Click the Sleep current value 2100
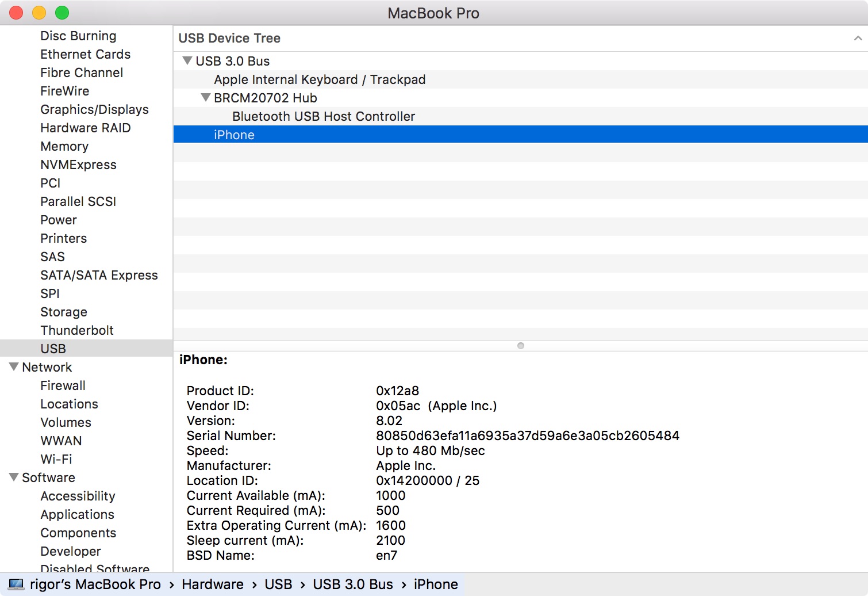 pos(390,540)
